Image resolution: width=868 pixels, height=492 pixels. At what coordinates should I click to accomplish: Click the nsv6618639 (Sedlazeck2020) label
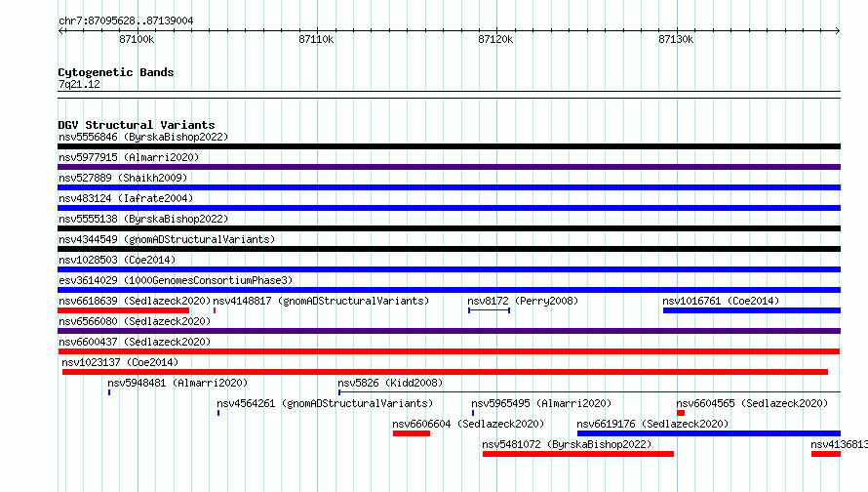[135, 301]
